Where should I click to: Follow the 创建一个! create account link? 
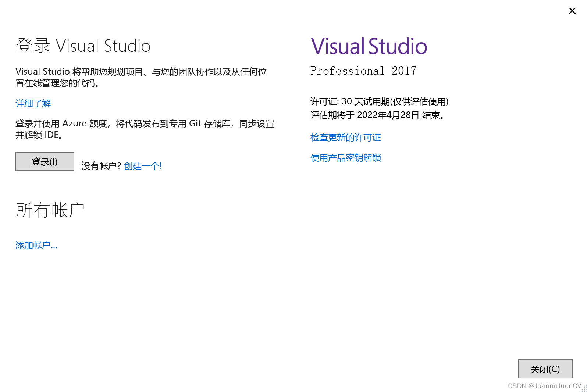(143, 166)
